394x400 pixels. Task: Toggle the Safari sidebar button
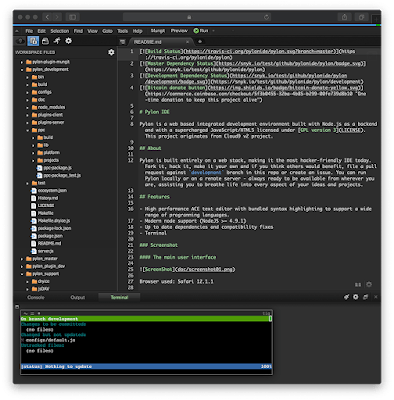[x=72, y=17]
